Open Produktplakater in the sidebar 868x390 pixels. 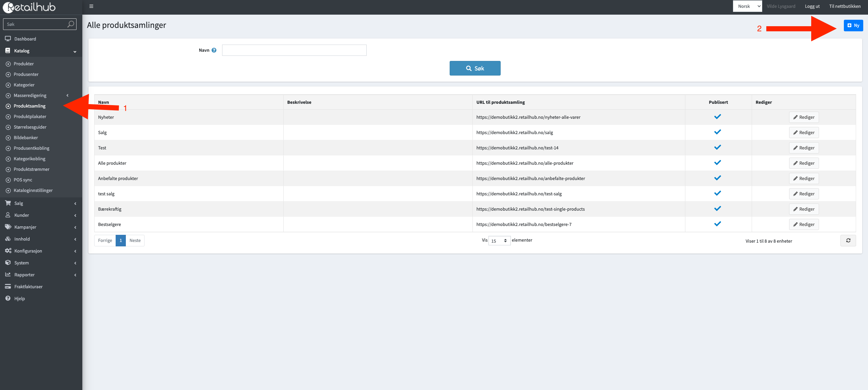pos(30,116)
